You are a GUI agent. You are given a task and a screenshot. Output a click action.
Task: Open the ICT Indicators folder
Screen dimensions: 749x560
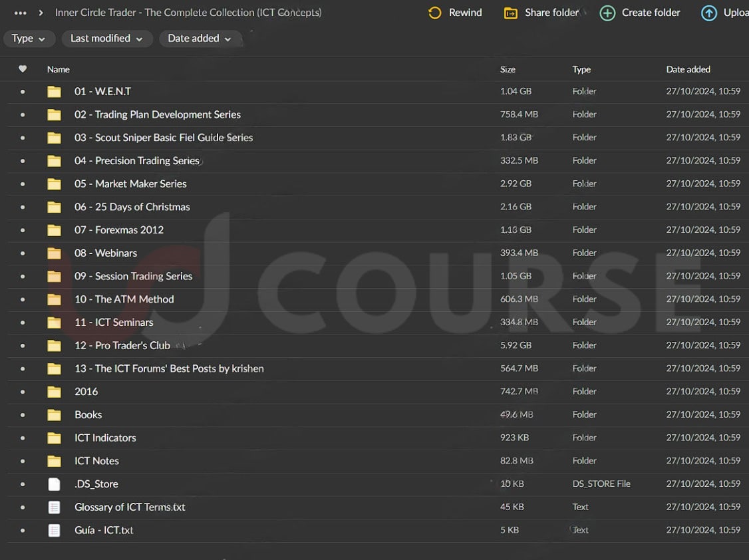coord(105,438)
